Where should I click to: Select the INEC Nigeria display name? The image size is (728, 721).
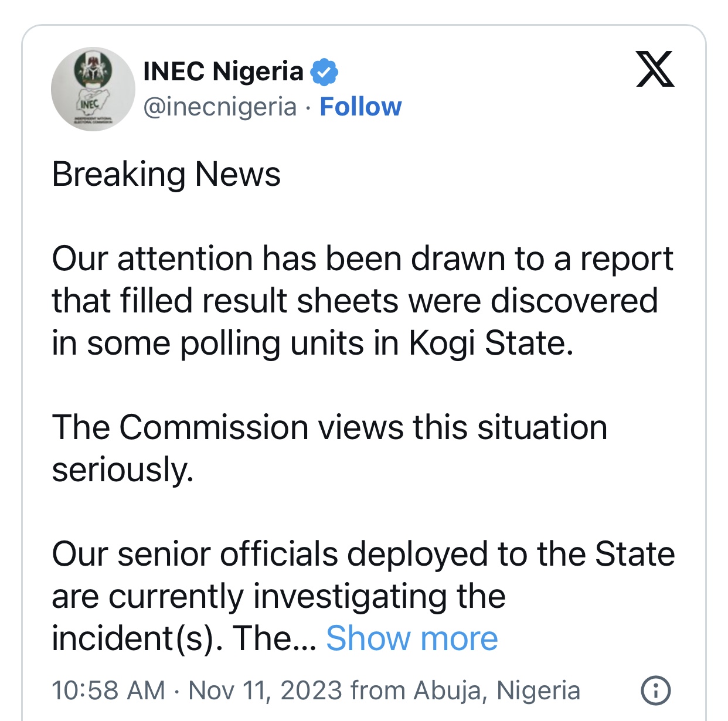(x=223, y=72)
